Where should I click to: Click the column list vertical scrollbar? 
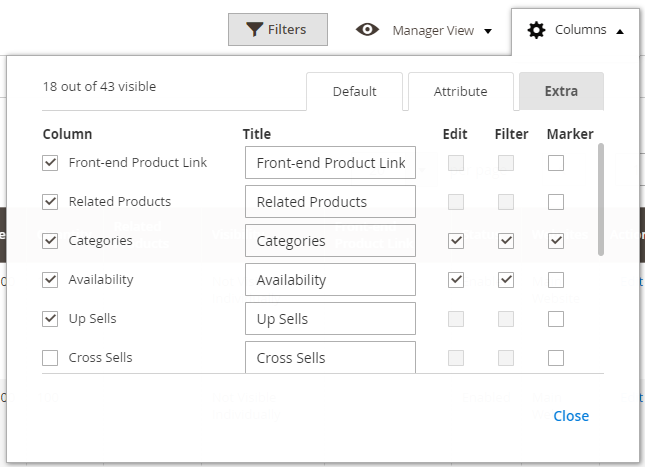click(600, 200)
